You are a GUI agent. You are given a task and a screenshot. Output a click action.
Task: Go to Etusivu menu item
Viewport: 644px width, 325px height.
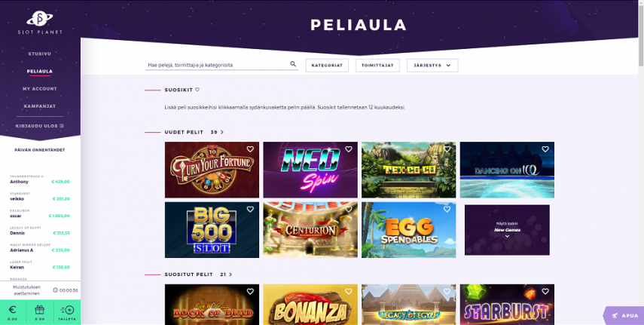40,54
